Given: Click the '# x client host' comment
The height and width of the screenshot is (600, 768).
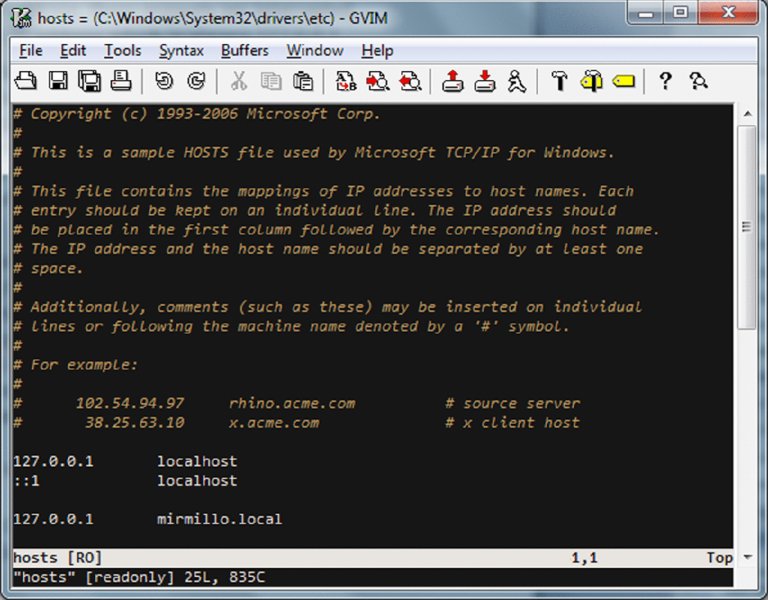Looking at the screenshot, I should 512,423.
